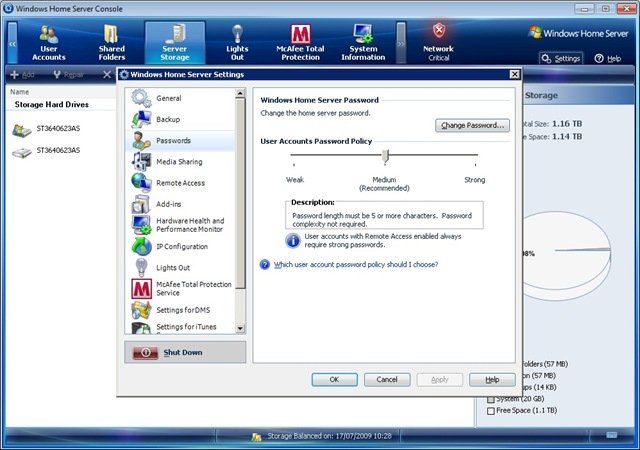Open the Shared Folders tab
The height and width of the screenshot is (450, 640).
coord(111,43)
